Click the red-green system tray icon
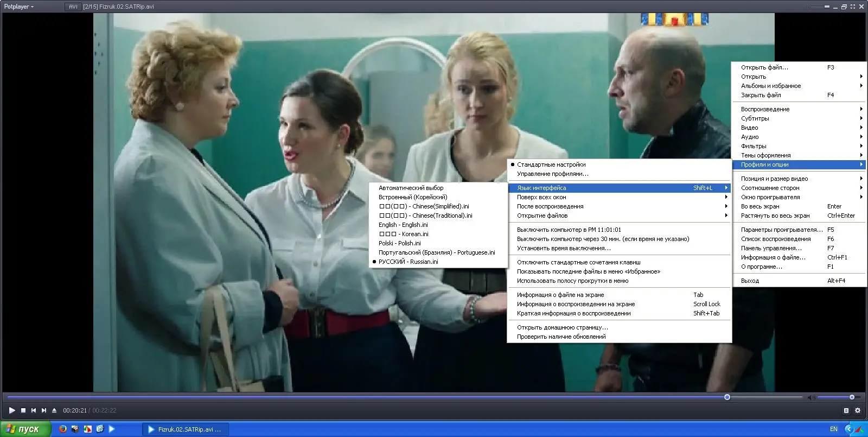The height and width of the screenshot is (437, 868). [860, 429]
